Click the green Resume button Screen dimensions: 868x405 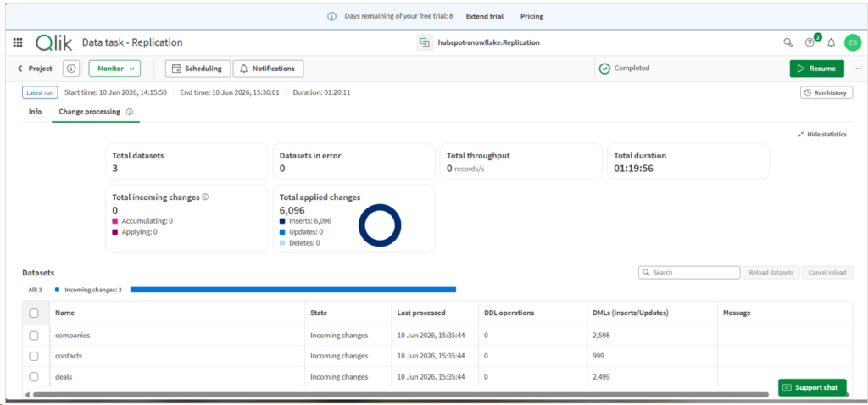click(x=816, y=69)
